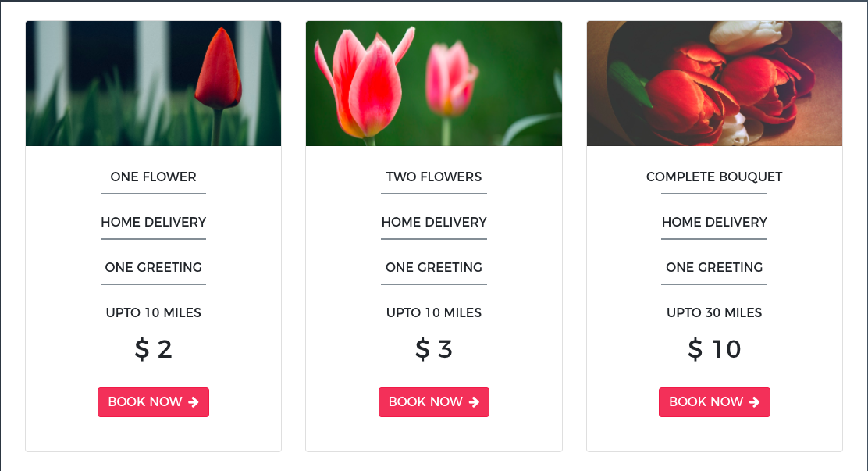
Task: Click ONE GREETING in the rightmost card
Action: click(714, 267)
